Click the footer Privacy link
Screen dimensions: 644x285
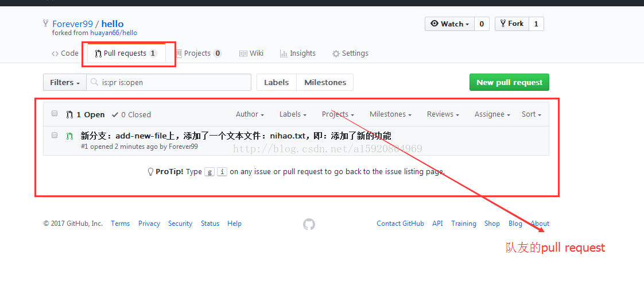point(149,224)
